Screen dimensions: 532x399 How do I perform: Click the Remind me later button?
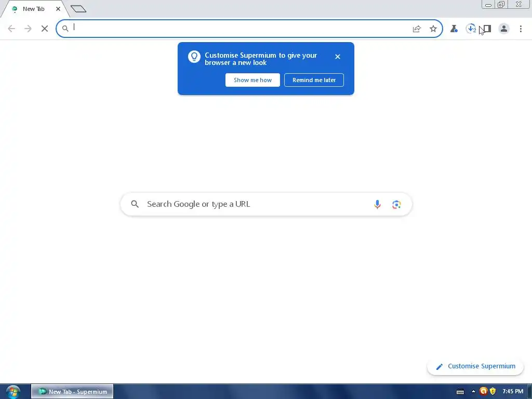click(314, 80)
